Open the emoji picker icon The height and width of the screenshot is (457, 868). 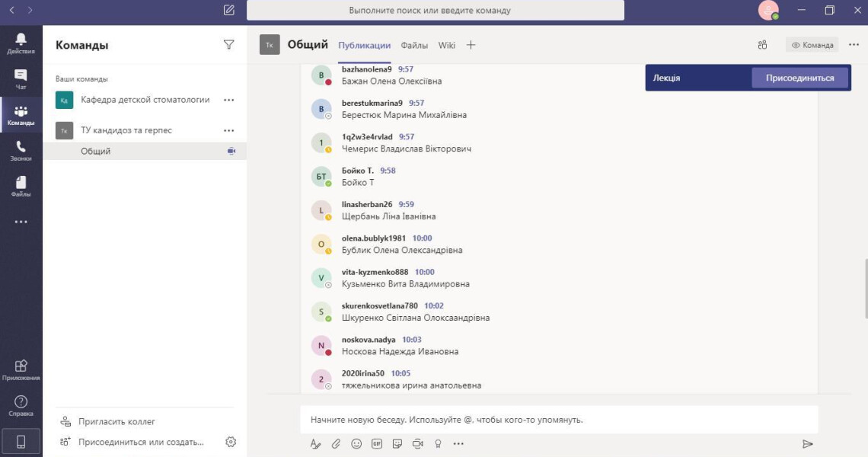pos(356,443)
